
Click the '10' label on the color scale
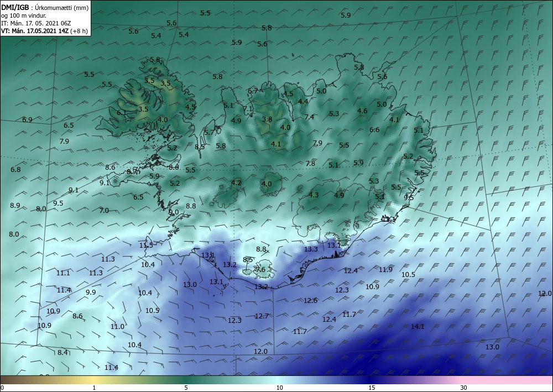[279, 388]
